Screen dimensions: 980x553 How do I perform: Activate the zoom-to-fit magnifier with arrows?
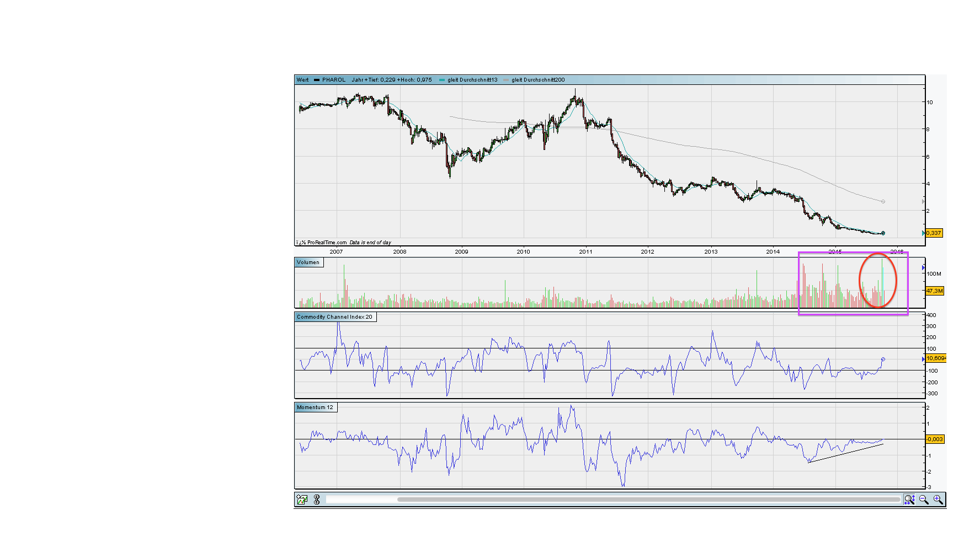(909, 500)
